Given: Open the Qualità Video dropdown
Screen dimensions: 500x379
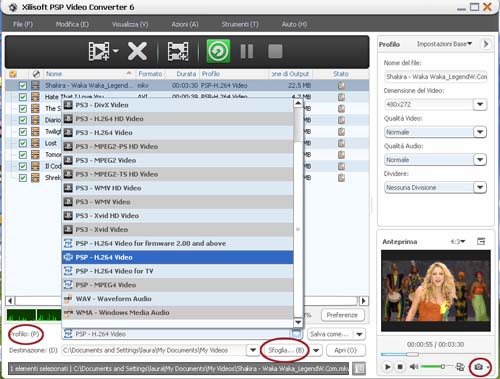Looking at the screenshot, I should click(x=480, y=132).
